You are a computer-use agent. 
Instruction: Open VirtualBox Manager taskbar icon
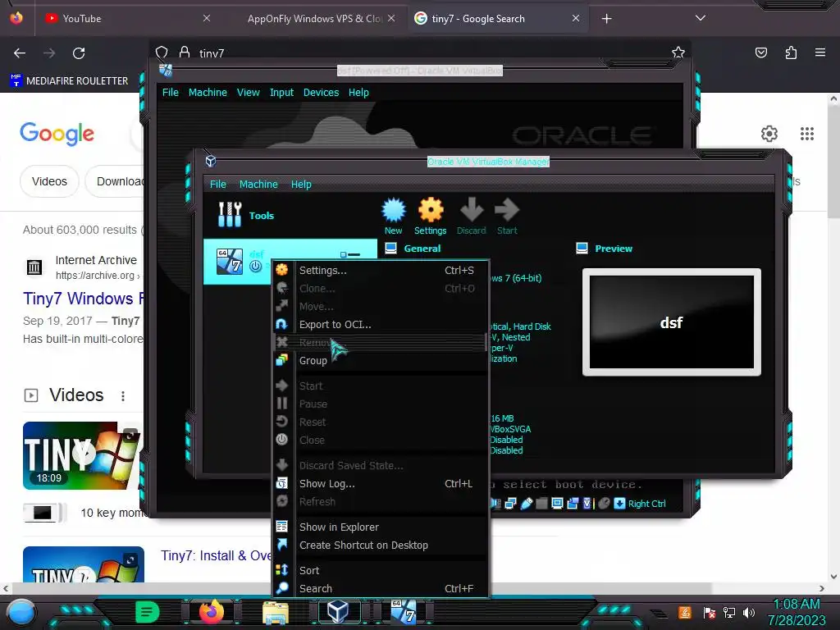[x=338, y=612]
